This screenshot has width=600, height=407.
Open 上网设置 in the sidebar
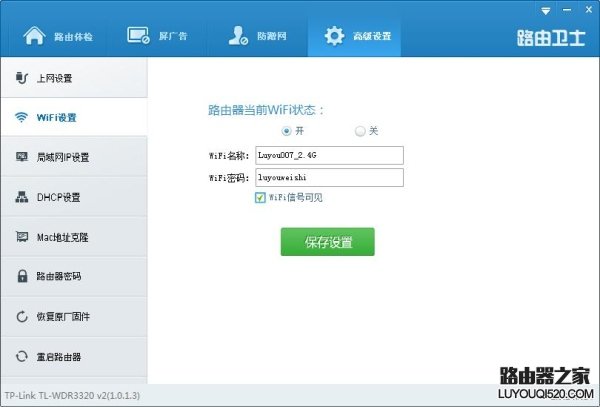(x=74, y=78)
